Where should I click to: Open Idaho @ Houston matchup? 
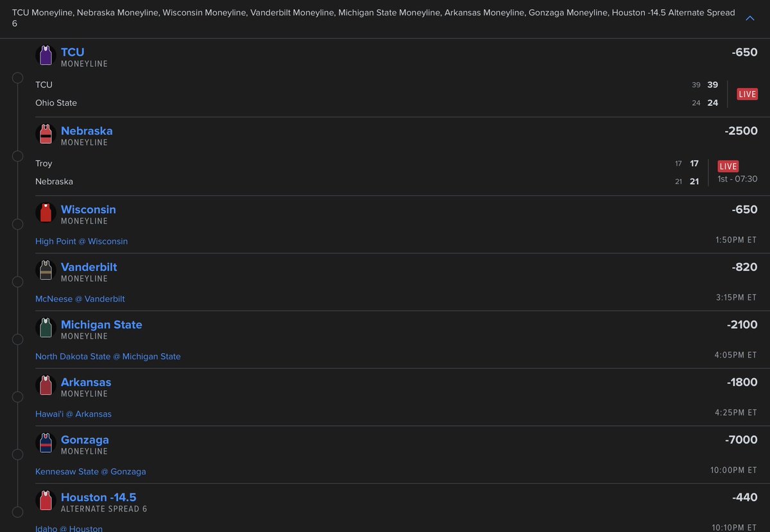tap(69, 528)
